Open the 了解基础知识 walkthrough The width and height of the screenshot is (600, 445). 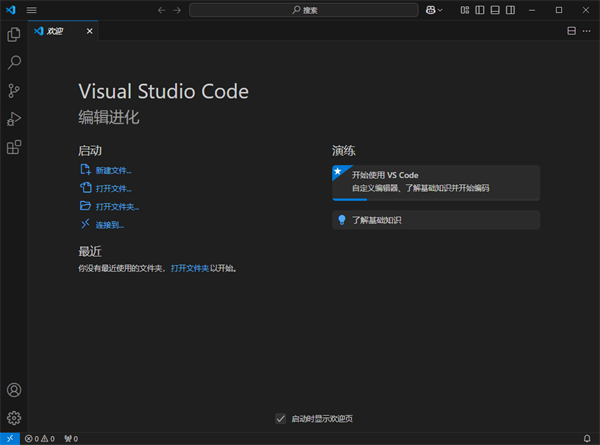(436, 220)
